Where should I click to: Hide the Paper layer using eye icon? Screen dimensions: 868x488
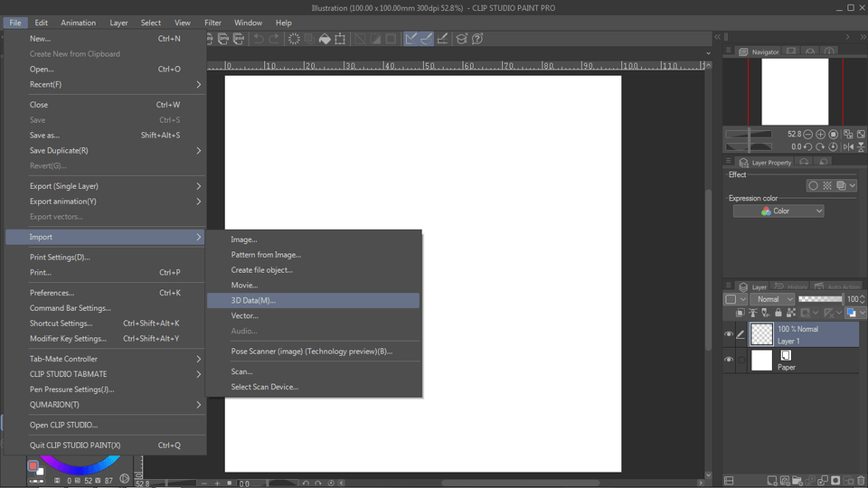click(x=729, y=360)
